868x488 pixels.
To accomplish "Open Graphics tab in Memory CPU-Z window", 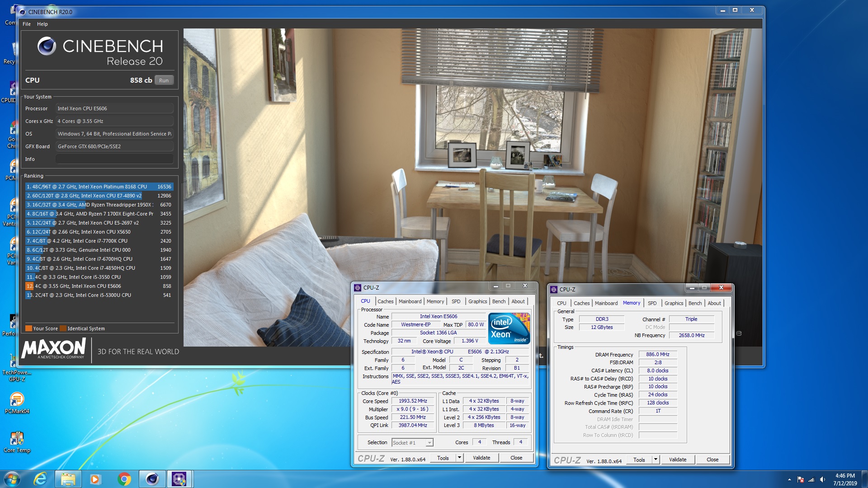I will [x=674, y=303].
